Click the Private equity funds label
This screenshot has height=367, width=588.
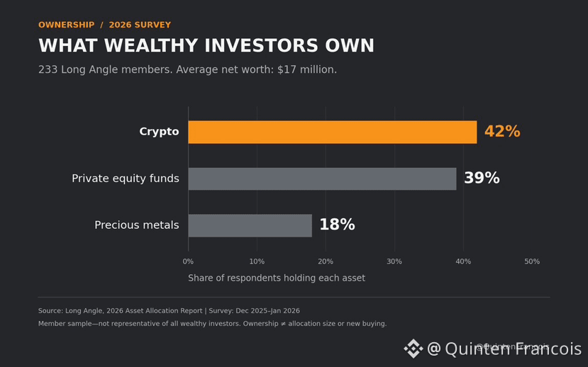(x=126, y=179)
